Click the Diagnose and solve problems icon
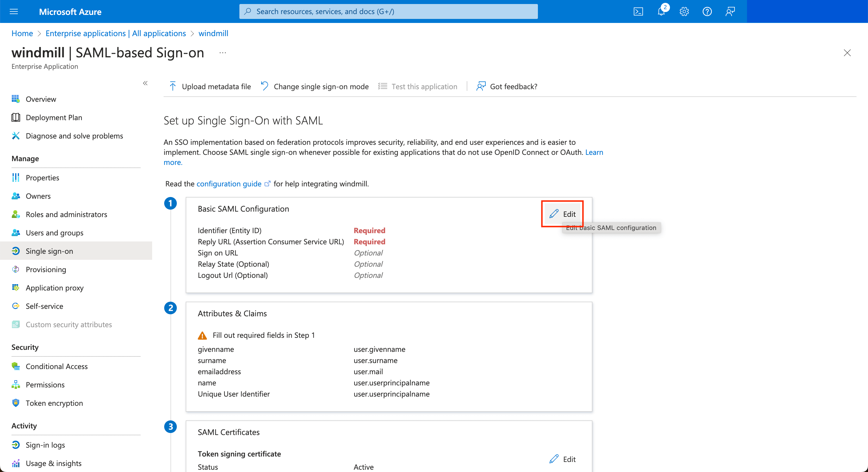 [15, 135]
